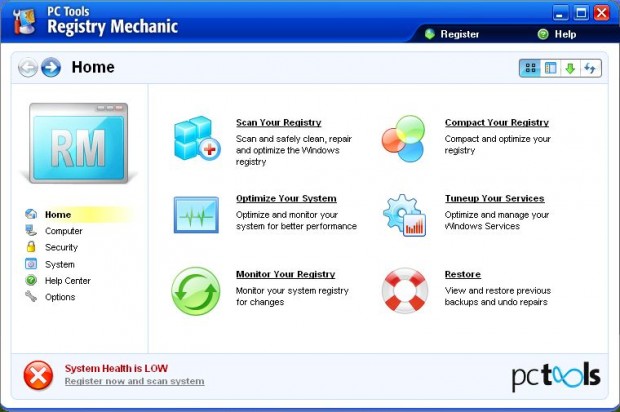Click the green arrows Monitor Registry icon
The width and height of the screenshot is (620, 412).
[x=196, y=291]
